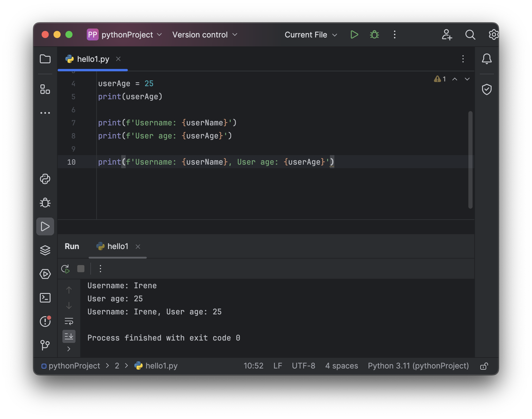Go to previous highlighted error arrow
Image resolution: width=532 pixels, height=419 pixels.
point(455,79)
